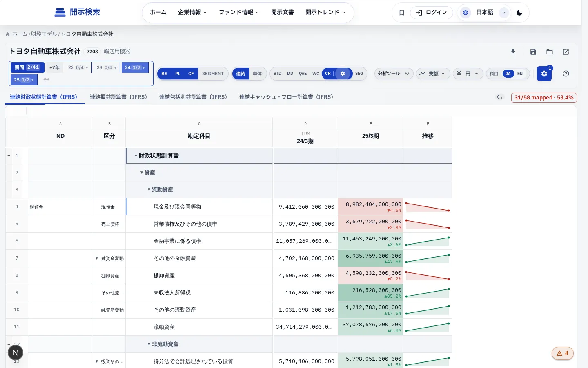This screenshot has width=588, height=368.
Task: Click the warning badge showing 4
Action: click(x=563, y=353)
